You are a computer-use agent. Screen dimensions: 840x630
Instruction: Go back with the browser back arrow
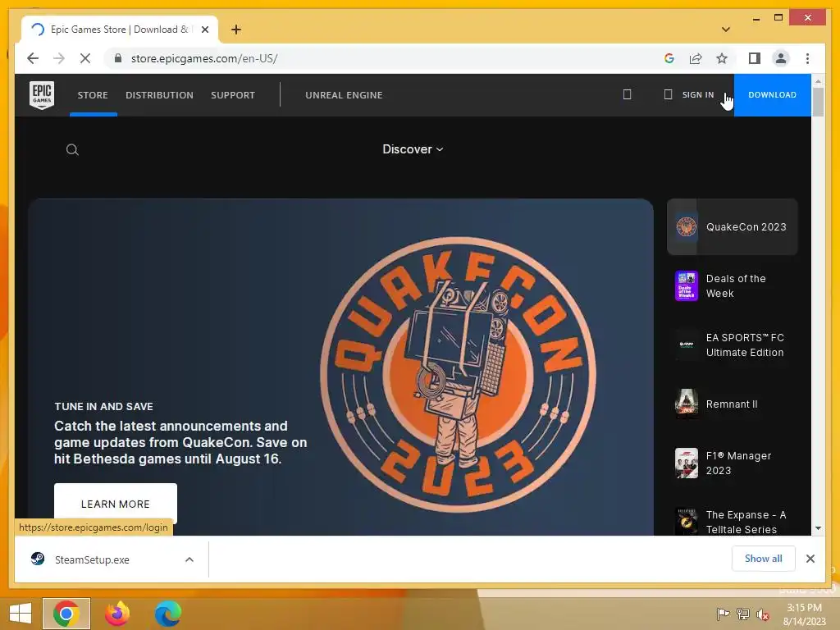point(33,58)
